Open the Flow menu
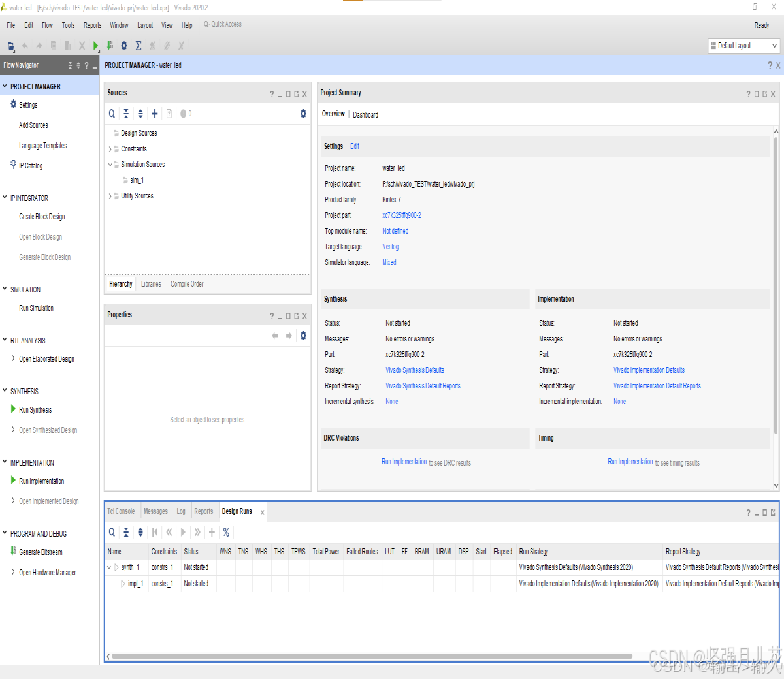 coord(47,25)
